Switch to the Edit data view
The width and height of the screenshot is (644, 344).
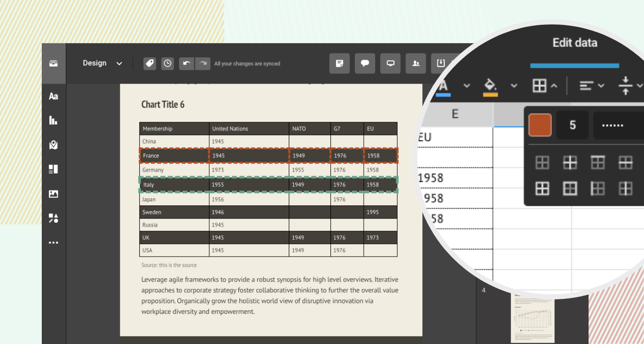tap(575, 43)
